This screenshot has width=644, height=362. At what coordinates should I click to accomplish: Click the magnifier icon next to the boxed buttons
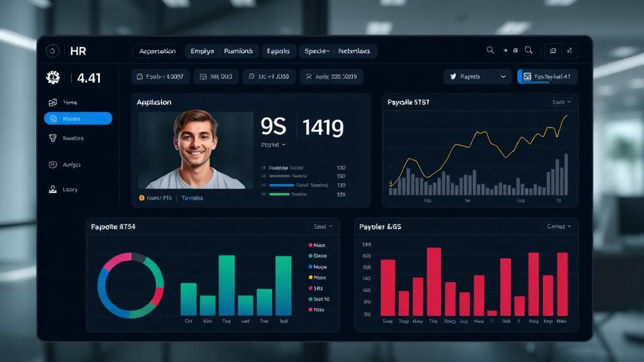pos(528,50)
